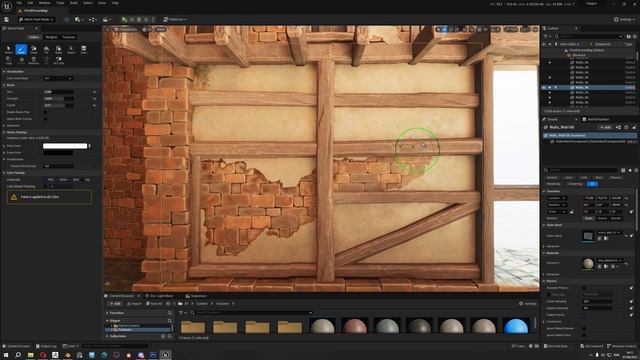Toggle the Red channel checkbox
This screenshot has width=640, height=360.
(x=46, y=180)
